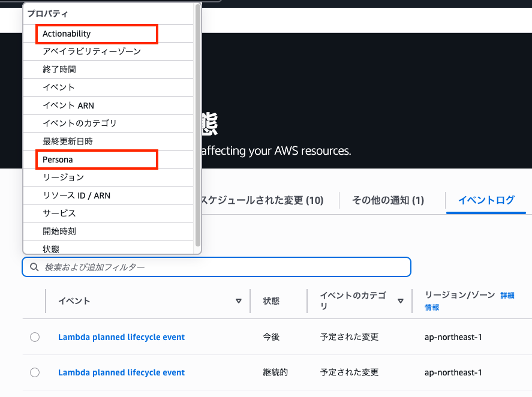Select アベイラビリティーゾーン filter property

pos(92,52)
